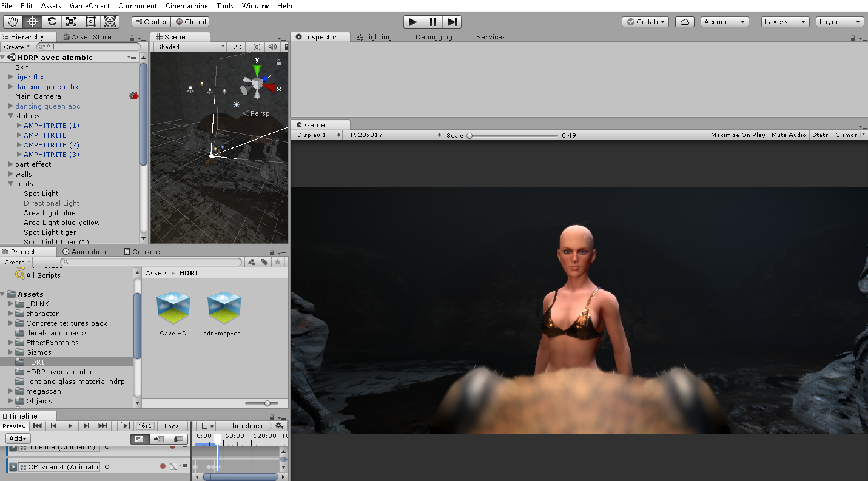Select the combined Transform tool
868x481 pixels.
point(110,22)
